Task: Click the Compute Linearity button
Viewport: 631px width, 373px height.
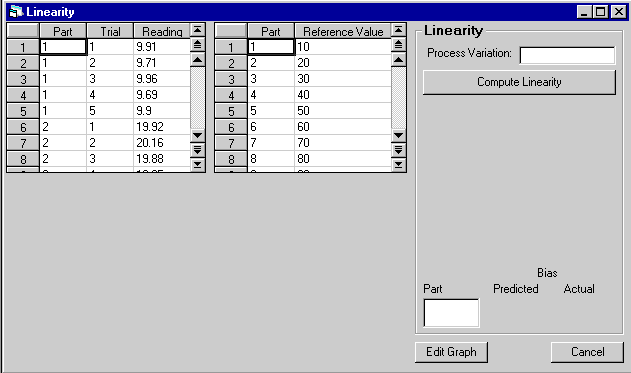Action: (x=519, y=82)
